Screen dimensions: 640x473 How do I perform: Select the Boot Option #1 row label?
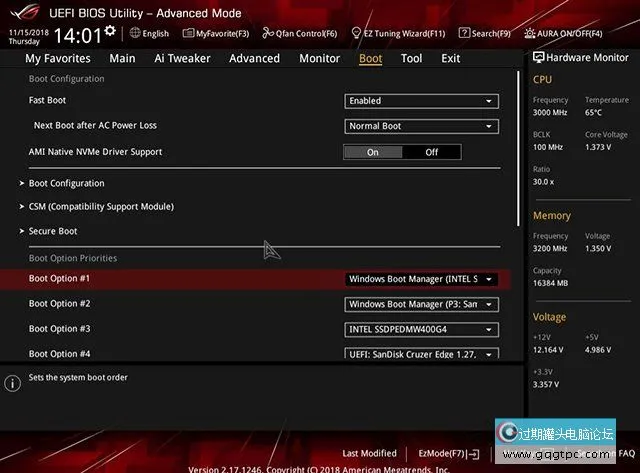[x=59, y=279]
